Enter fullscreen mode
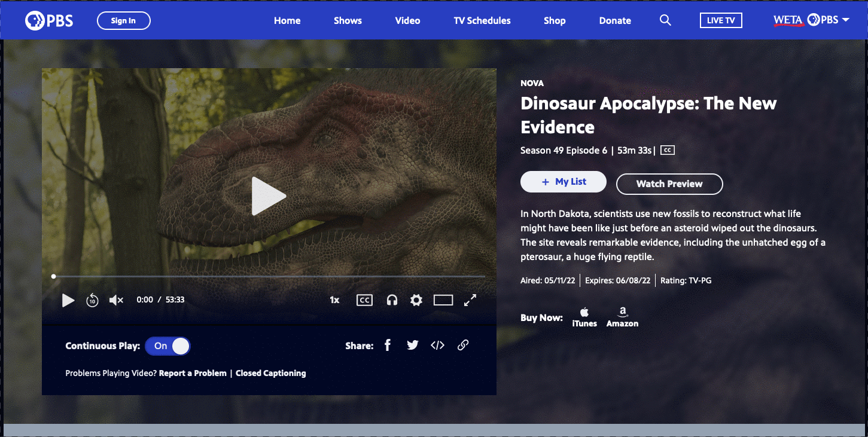Viewport: 868px width, 437px height. coord(470,300)
